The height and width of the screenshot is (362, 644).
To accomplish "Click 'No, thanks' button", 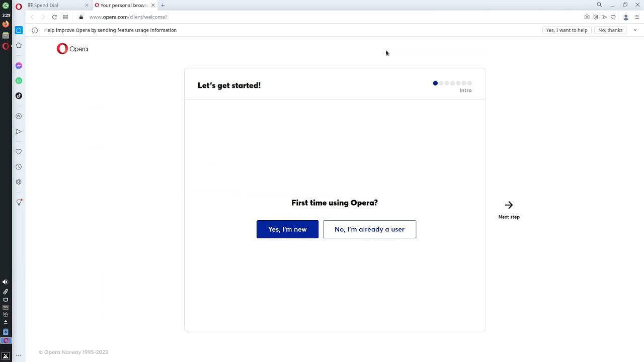I will pyautogui.click(x=610, y=30).
